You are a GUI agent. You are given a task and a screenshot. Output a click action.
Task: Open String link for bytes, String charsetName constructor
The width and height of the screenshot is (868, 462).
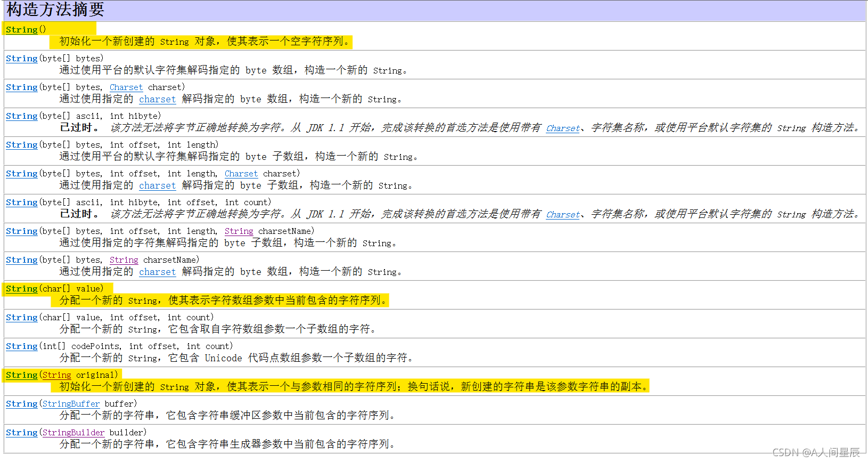(x=22, y=260)
